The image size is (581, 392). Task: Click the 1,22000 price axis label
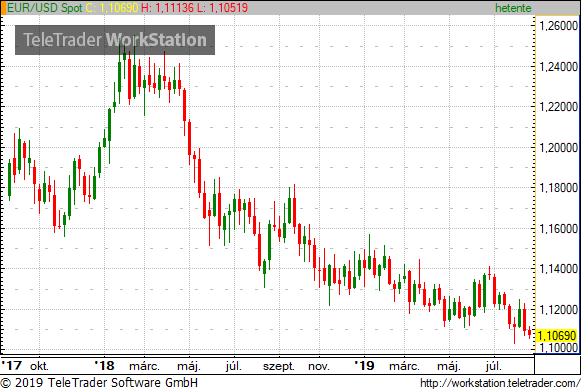(558, 107)
